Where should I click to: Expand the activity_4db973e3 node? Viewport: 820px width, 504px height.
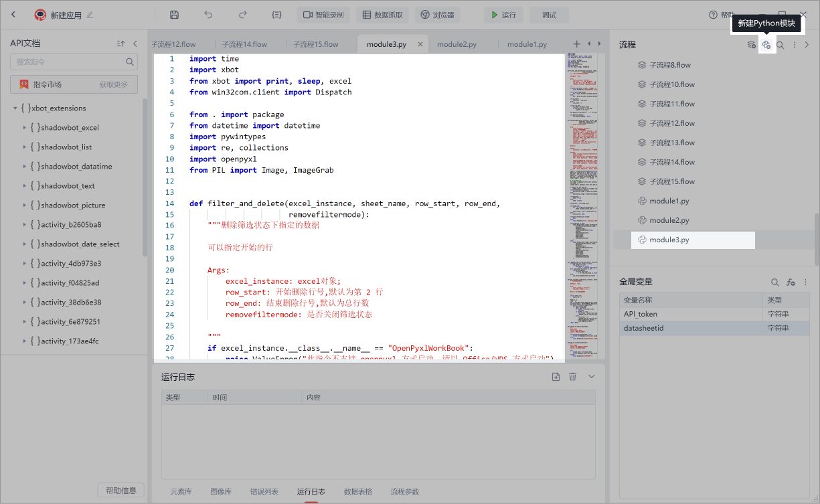pyautogui.click(x=24, y=263)
